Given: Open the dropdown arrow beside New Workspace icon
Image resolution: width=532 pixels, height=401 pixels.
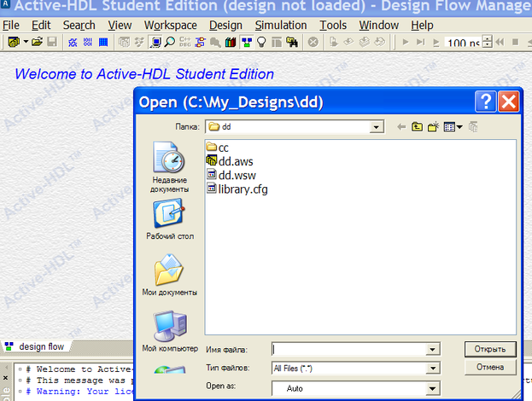Looking at the screenshot, I should click(x=26, y=42).
